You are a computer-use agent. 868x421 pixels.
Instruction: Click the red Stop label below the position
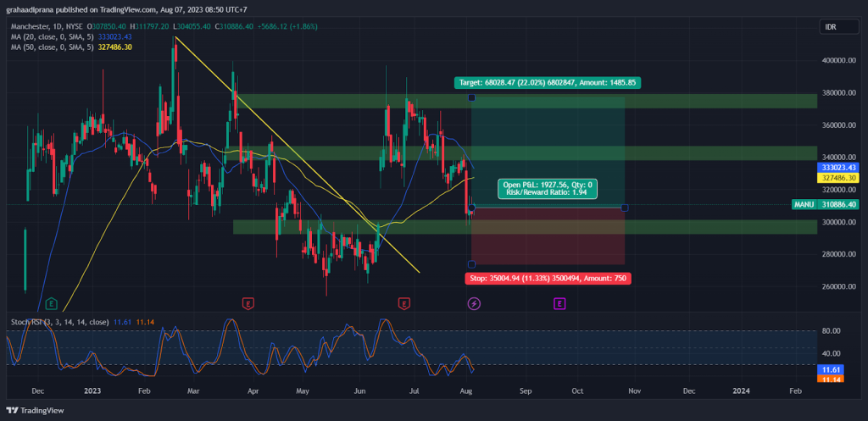pyautogui.click(x=548, y=279)
